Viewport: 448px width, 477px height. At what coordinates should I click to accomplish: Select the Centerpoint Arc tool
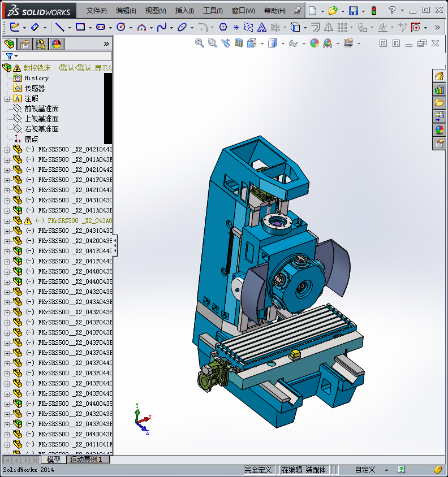click(141, 28)
